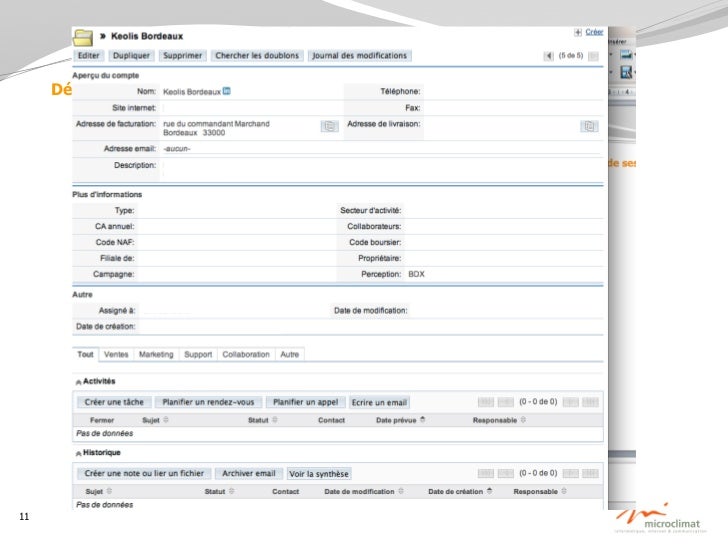Sort Activités by Date prévue sort icon
The width and height of the screenshot is (728, 546).
click(x=422, y=420)
